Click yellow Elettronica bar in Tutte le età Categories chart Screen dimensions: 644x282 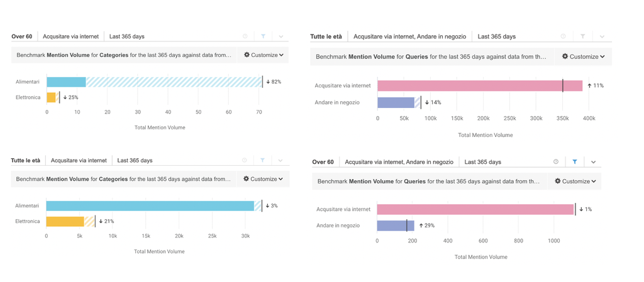(65, 221)
